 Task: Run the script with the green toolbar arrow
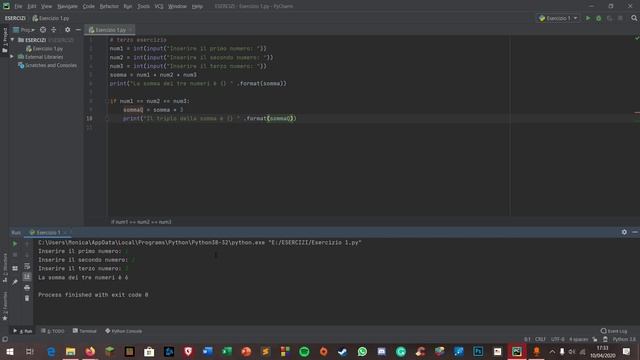[x=588, y=18]
